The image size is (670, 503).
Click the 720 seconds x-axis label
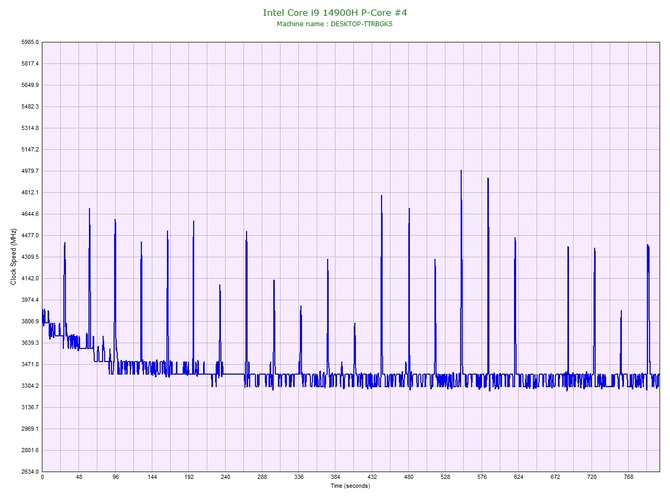592,477
